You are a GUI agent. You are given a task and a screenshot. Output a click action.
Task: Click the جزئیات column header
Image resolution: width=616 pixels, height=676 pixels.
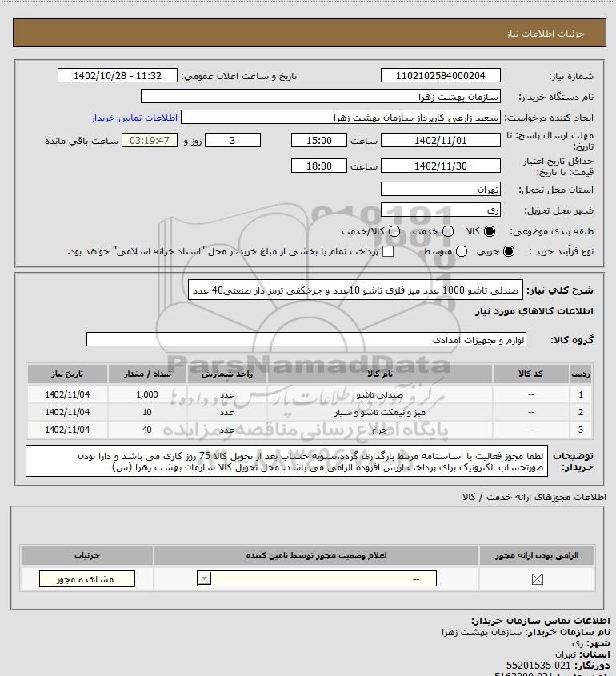click(87, 555)
